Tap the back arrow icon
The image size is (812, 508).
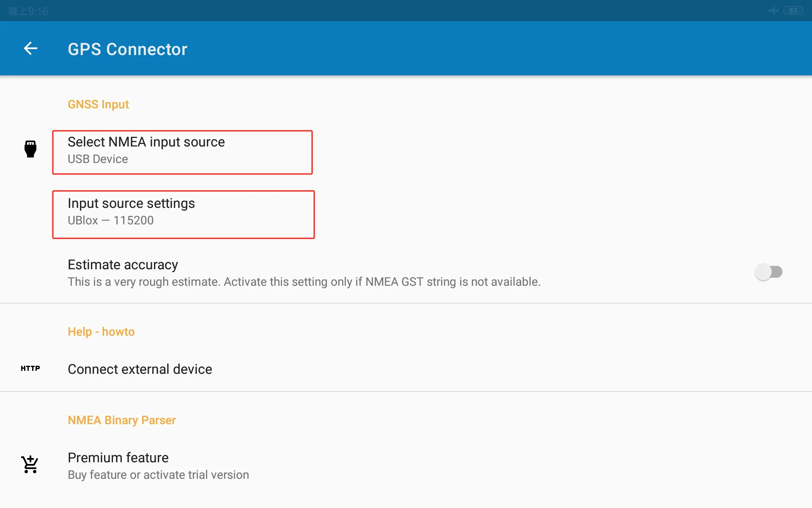coord(30,49)
